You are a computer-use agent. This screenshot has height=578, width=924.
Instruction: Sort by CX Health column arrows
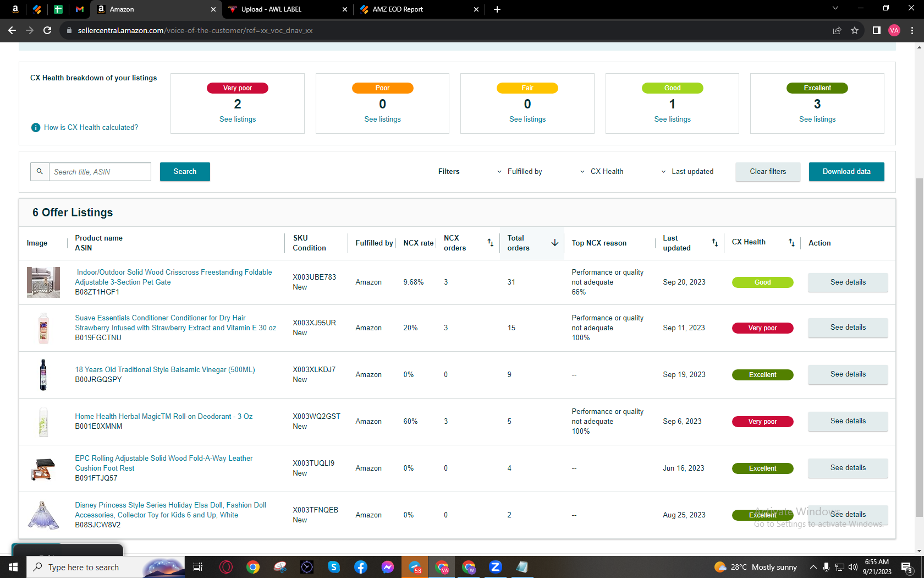click(x=791, y=243)
